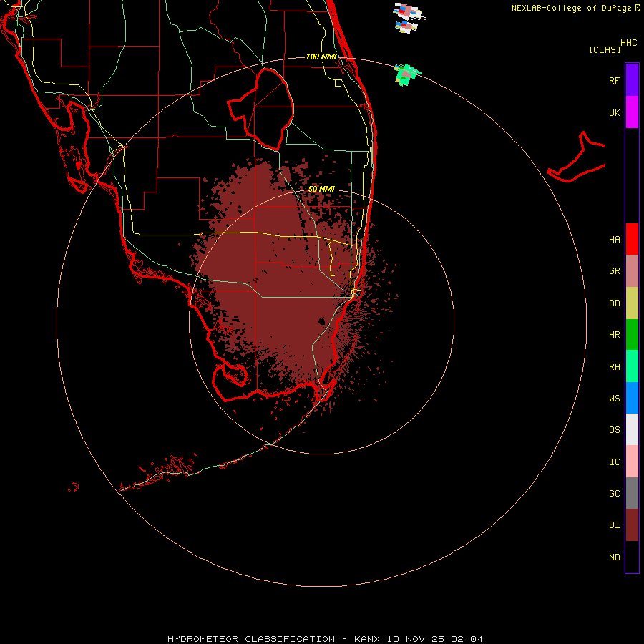644x644 pixels.
Task: Click the HHC product label
Action: (628, 43)
